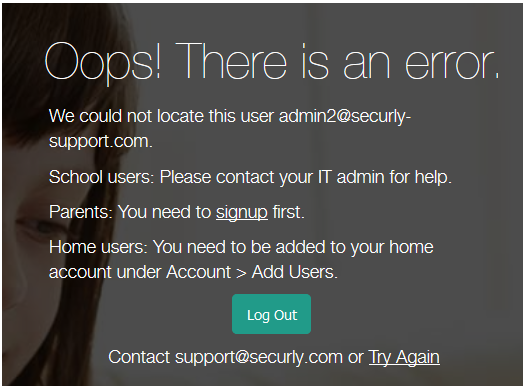525x388 pixels.
Task: Click the support@securly.com email address
Action: (x=259, y=357)
